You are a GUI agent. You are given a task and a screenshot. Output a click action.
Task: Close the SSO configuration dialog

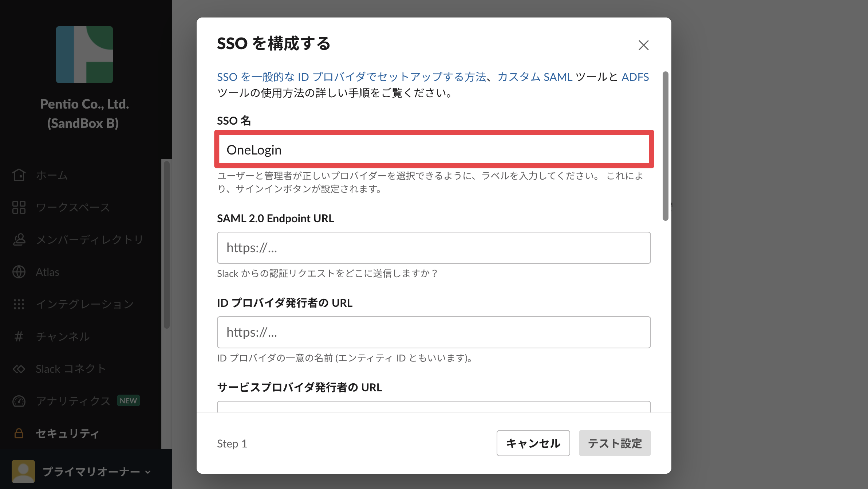644,45
